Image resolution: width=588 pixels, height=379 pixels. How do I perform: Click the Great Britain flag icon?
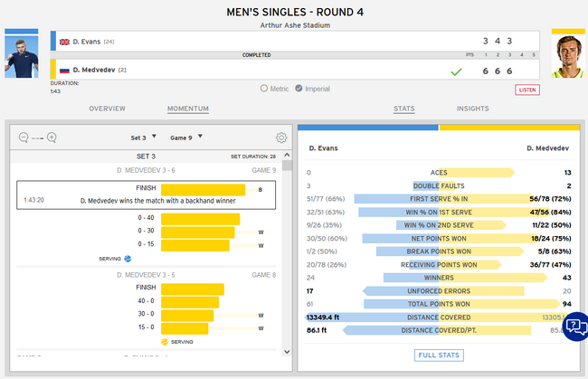point(64,42)
